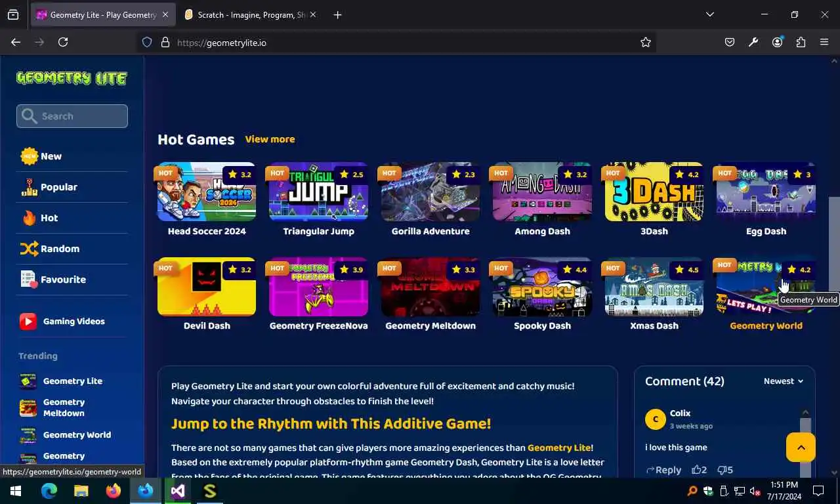Open trending Geometry Meltdown link
Screen dimensions: 840x504
pos(64,408)
